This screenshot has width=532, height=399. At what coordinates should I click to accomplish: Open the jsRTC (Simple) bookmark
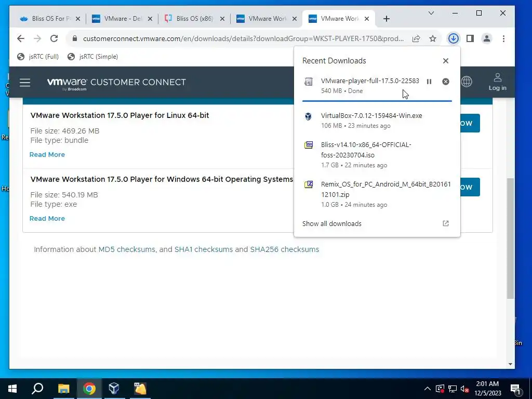[92, 57]
